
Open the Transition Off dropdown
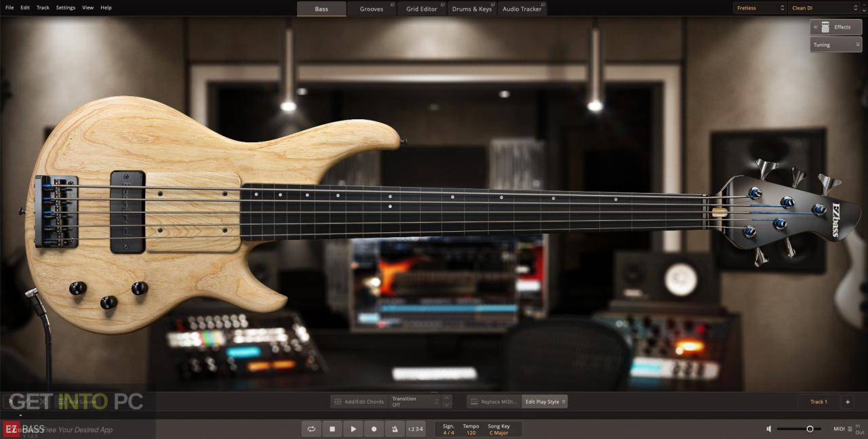(x=415, y=402)
